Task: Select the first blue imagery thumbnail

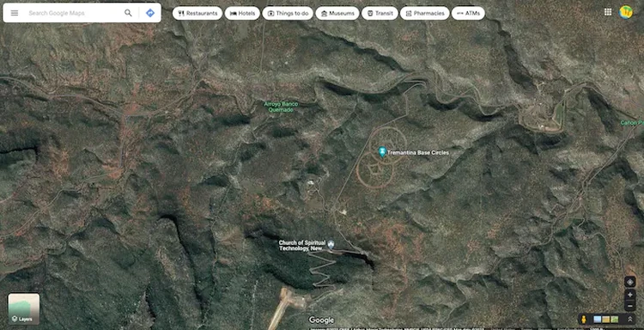Action: [x=598, y=320]
